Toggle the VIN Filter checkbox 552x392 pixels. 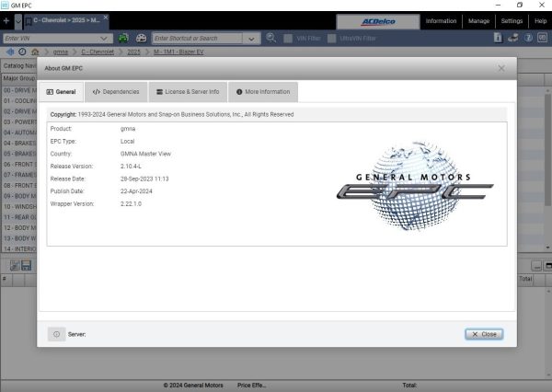click(288, 38)
